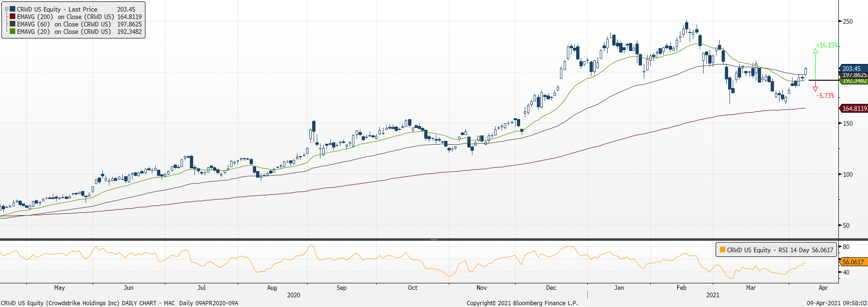Click the Apr label on the time axis
Viewport: 868px width, 307px height.
pos(823,288)
